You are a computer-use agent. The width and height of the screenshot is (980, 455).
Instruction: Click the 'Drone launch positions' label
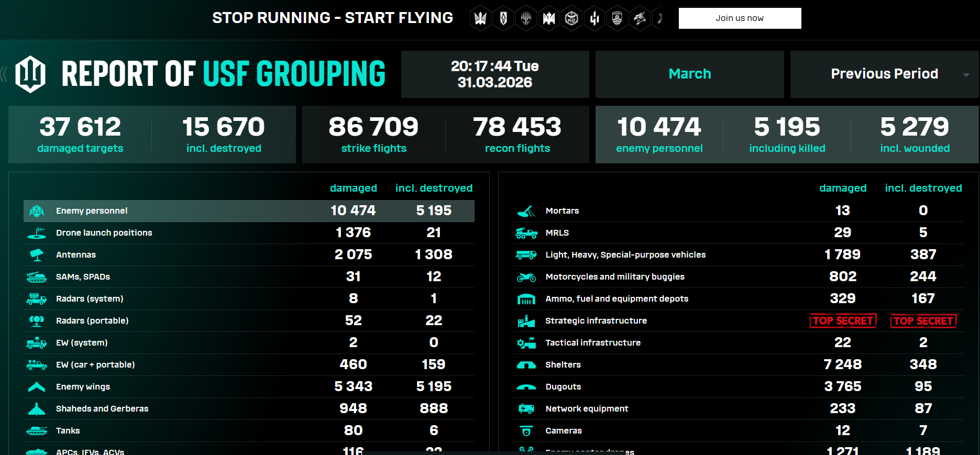click(x=104, y=233)
